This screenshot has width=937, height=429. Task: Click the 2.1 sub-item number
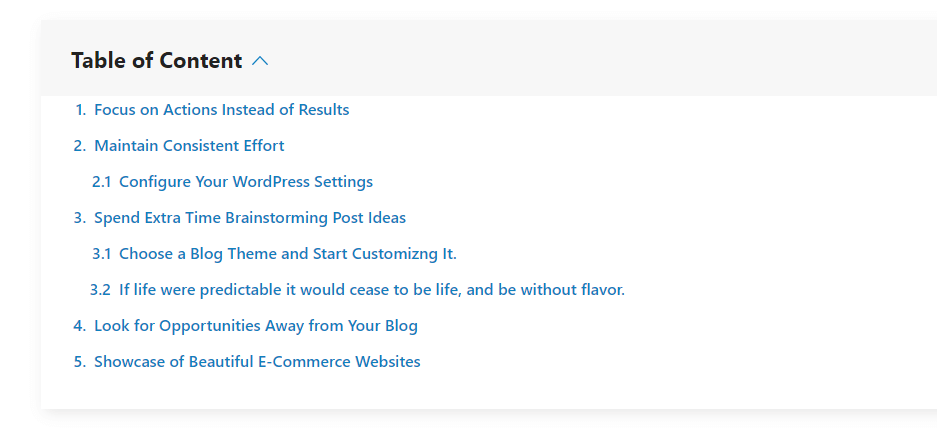coord(101,182)
